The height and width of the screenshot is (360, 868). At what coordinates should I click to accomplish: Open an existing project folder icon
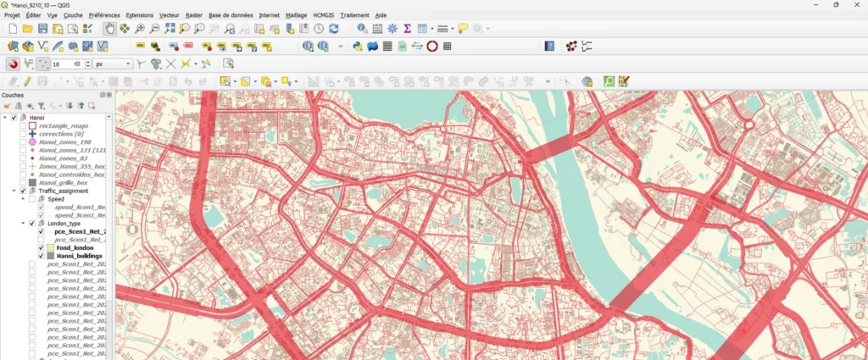[x=28, y=29]
